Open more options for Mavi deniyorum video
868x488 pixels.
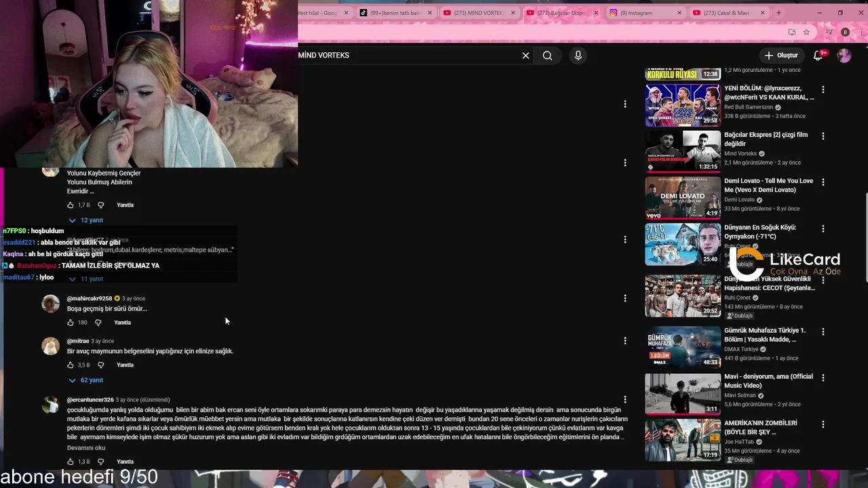pos(823,378)
